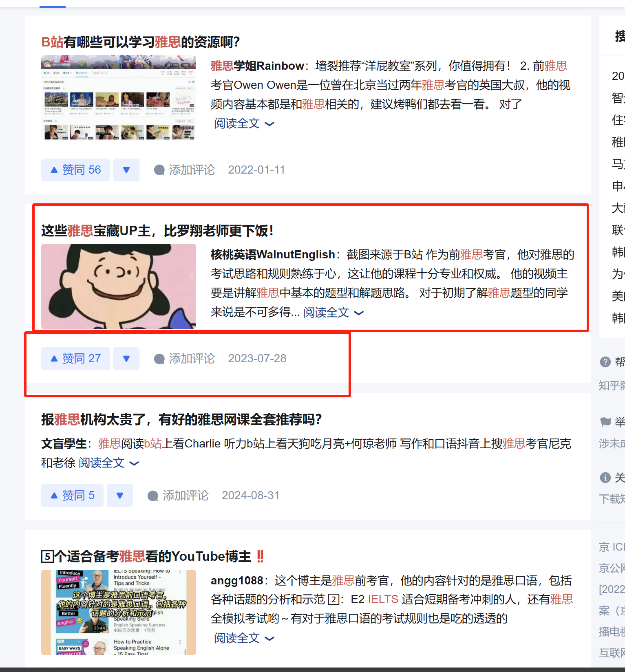Open the Bilibili screenshot thumbnail

click(119, 98)
